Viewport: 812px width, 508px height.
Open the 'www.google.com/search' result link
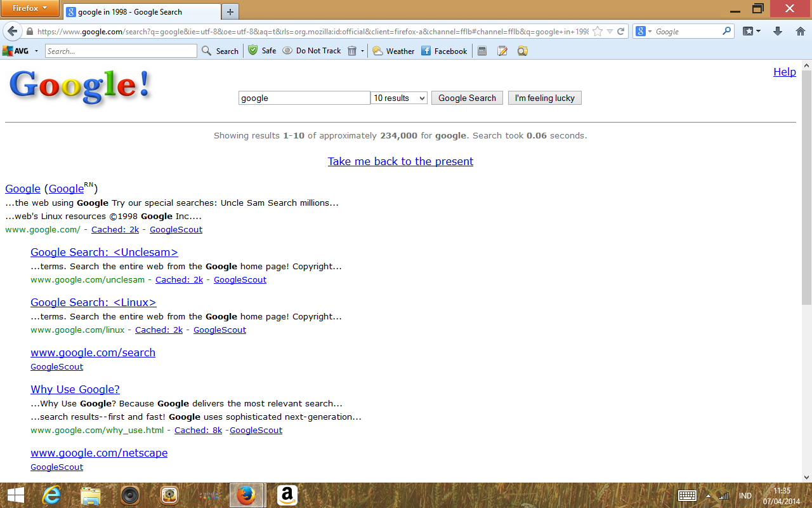[x=93, y=352]
